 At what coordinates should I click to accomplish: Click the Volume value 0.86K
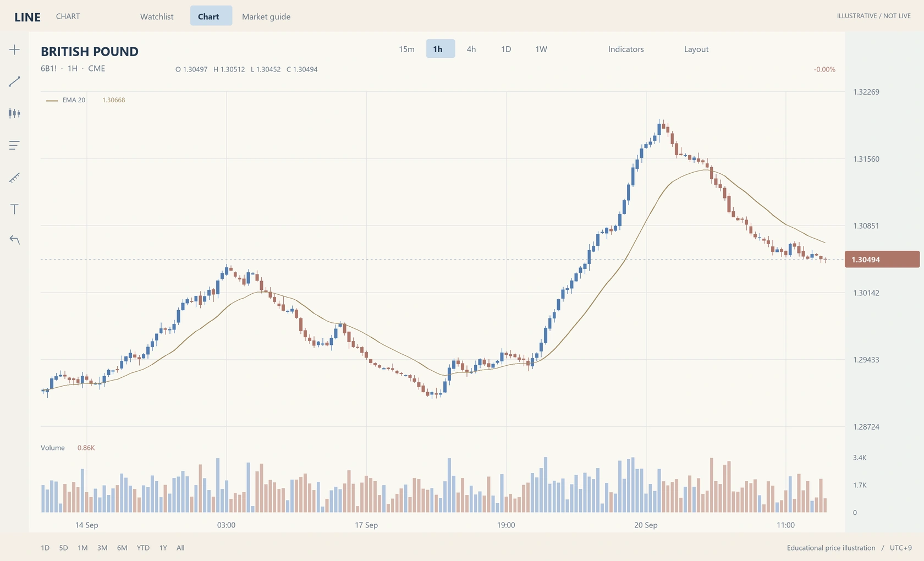(86, 448)
